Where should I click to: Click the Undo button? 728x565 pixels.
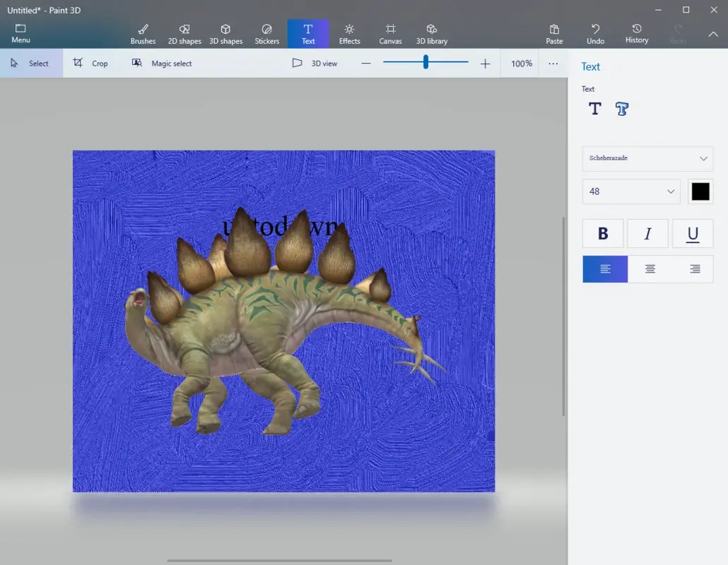(595, 32)
